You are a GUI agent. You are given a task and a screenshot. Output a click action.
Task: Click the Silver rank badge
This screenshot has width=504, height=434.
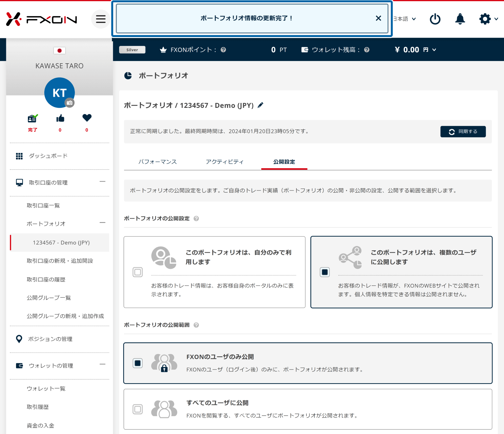click(132, 50)
